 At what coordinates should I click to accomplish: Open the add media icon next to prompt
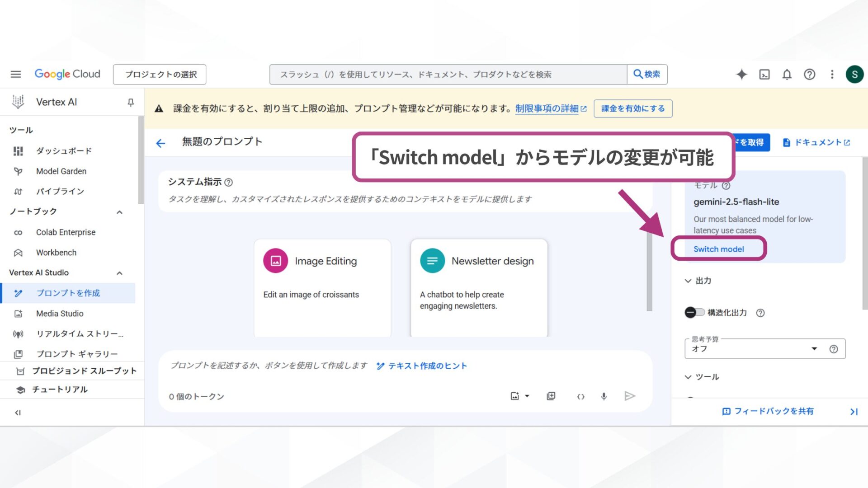point(551,396)
